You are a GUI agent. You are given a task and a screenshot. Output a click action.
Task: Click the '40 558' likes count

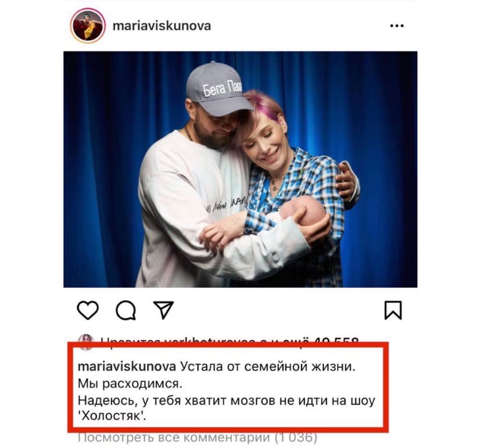(x=335, y=341)
